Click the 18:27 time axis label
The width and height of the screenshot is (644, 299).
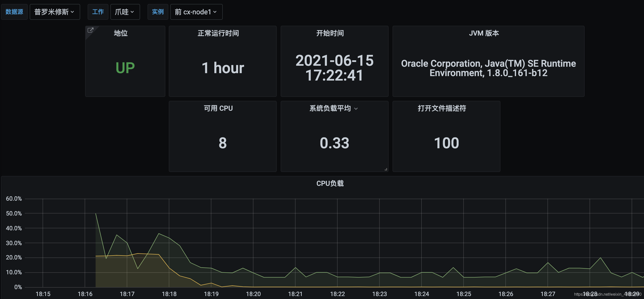point(548,294)
